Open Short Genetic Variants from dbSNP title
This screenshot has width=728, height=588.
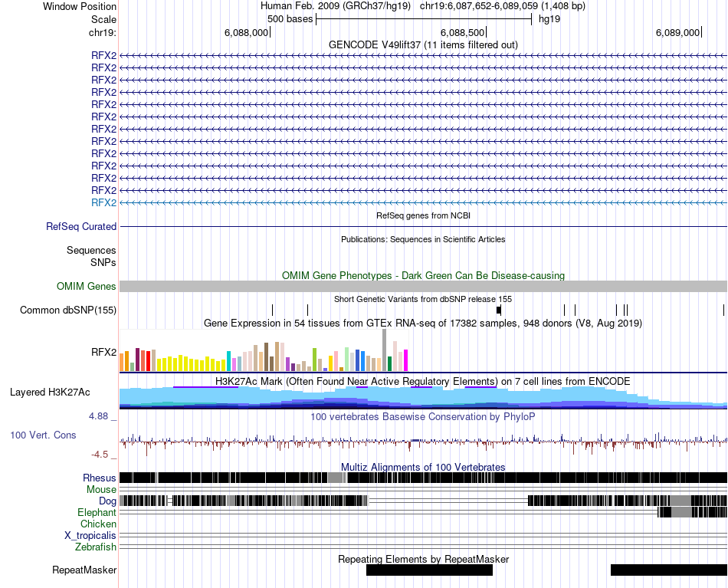coord(423,299)
